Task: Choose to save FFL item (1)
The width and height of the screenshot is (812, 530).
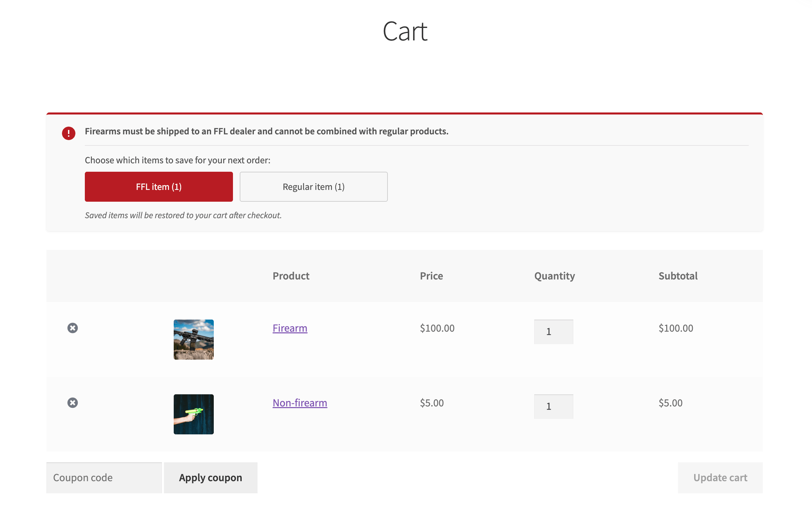Action: (159, 187)
